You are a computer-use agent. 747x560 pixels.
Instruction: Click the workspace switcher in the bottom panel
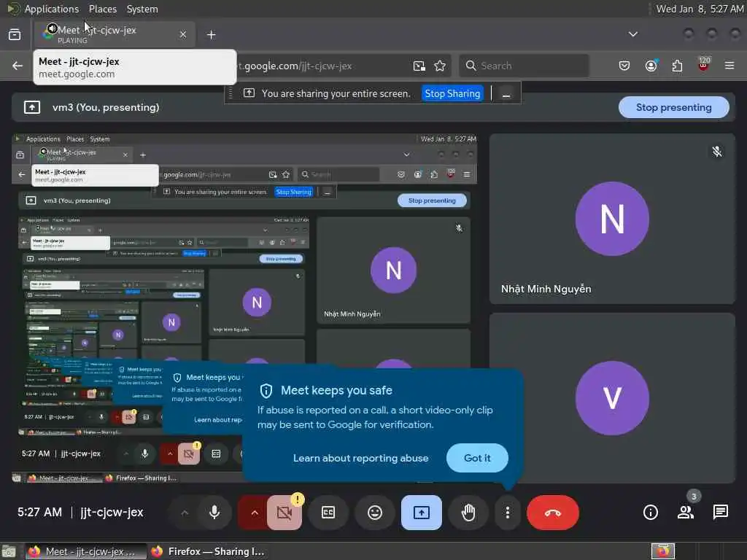[662, 551]
